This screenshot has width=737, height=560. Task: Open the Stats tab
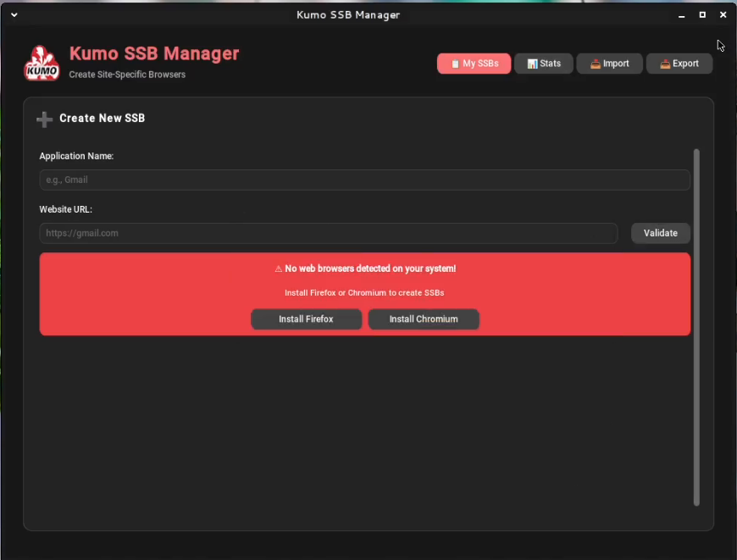click(x=544, y=64)
